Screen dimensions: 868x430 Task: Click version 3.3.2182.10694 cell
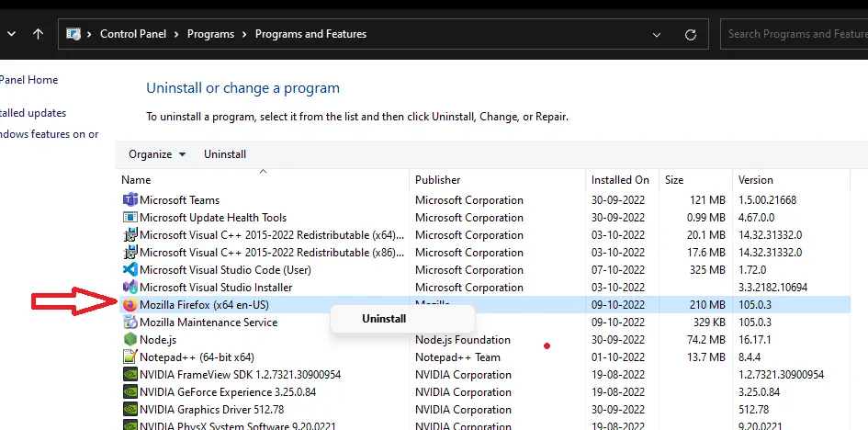pos(772,288)
